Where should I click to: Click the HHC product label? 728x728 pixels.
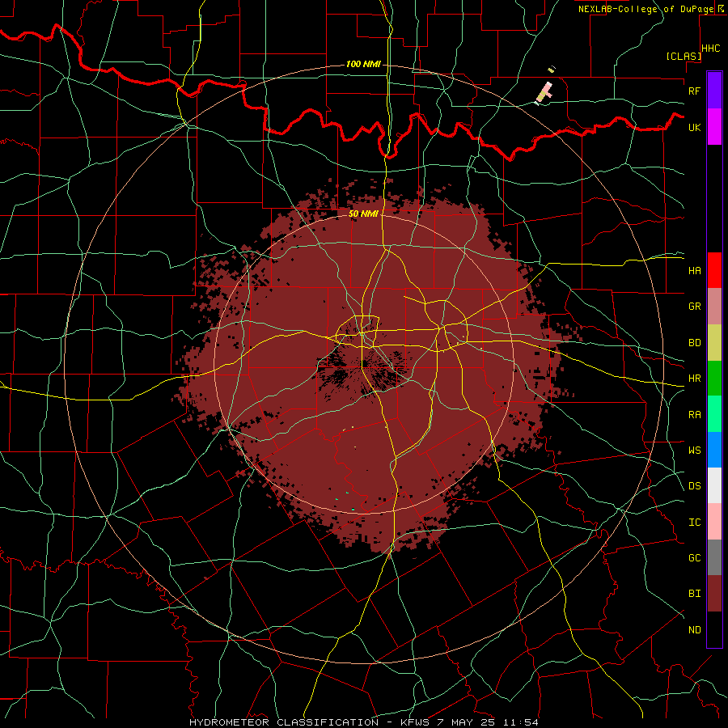coord(710,49)
